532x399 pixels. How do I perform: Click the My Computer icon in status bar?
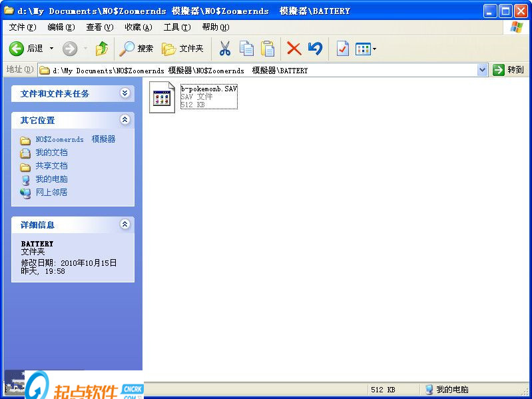coord(429,389)
